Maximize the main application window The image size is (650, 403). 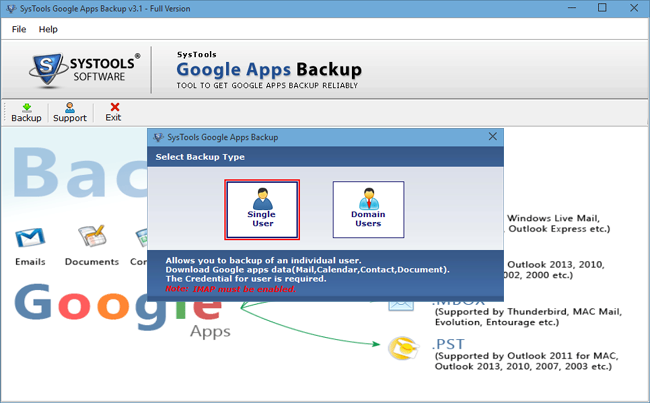click(602, 8)
